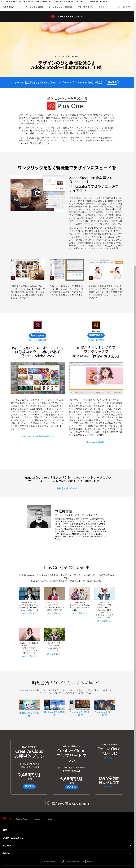Open the クリエイティブ関連 menu
Viewport: 136px width, 868px height.
point(34,7)
